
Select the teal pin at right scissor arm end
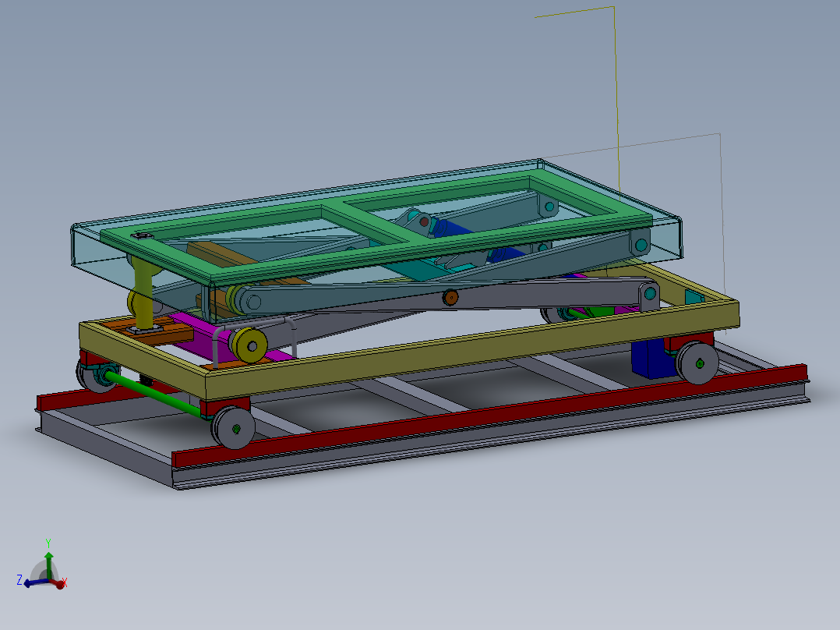click(650, 293)
